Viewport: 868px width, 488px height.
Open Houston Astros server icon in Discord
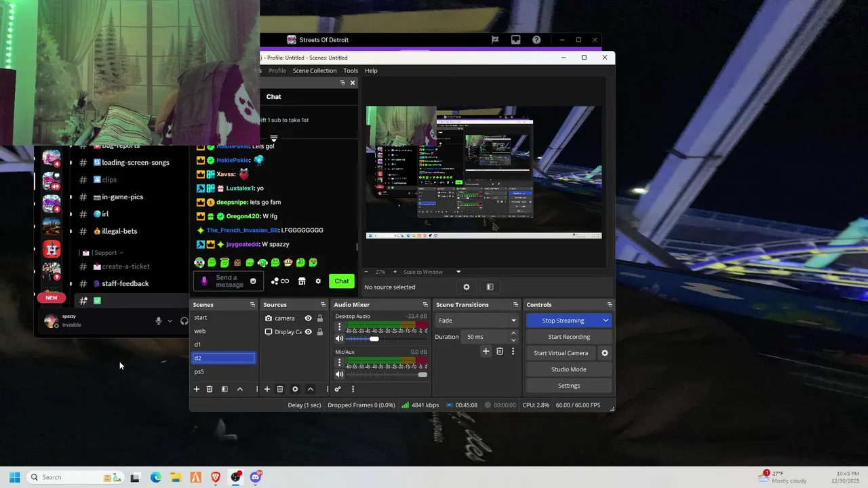[52, 249]
